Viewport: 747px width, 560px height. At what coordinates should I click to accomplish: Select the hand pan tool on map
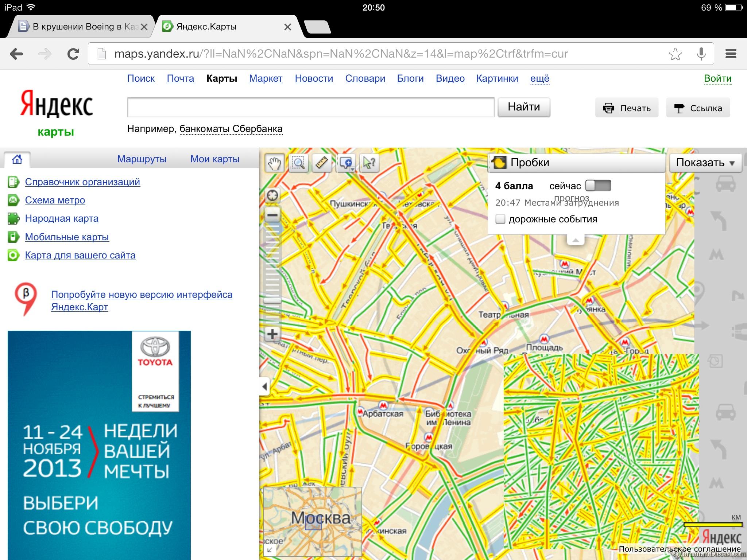point(274,163)
